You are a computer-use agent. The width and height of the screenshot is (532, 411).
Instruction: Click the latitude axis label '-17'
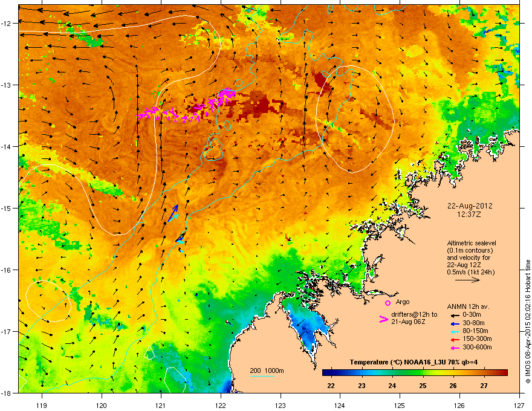[6, 331]
